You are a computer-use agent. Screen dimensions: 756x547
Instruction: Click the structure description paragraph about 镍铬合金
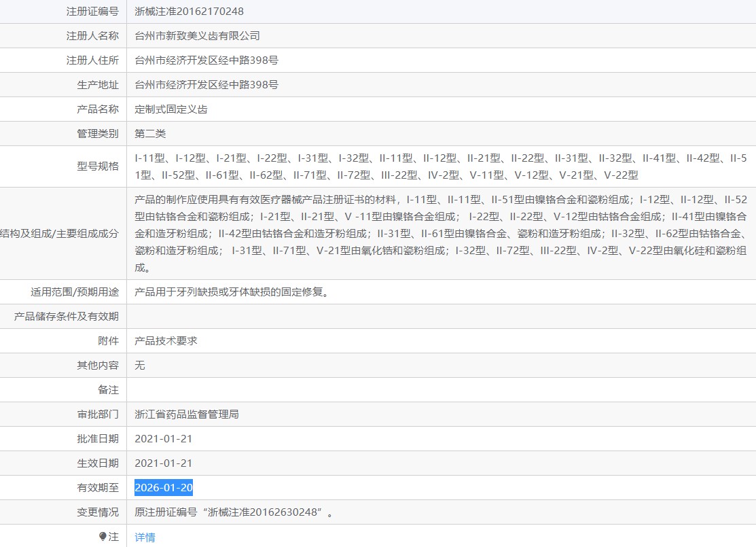point(441,234)
